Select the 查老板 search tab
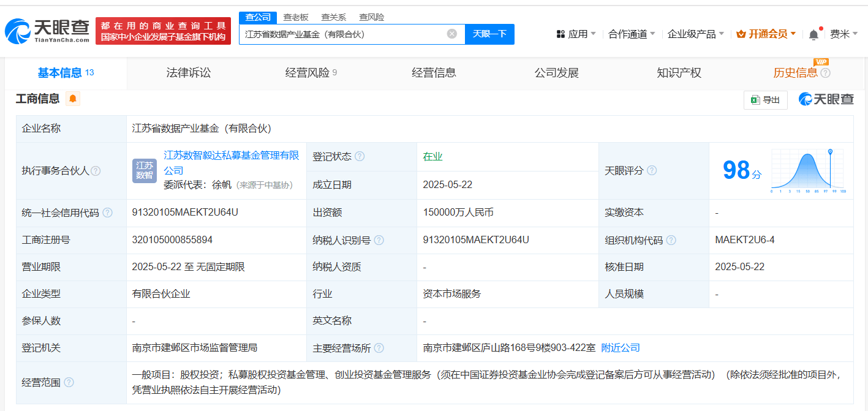Viewport: 868px width, 411px height. pos(296,17)
